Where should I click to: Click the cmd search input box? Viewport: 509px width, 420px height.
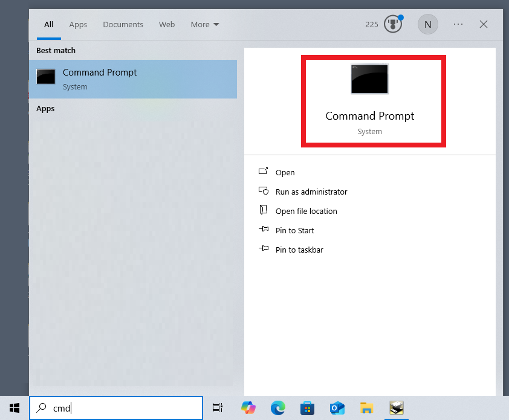point(121,408)
